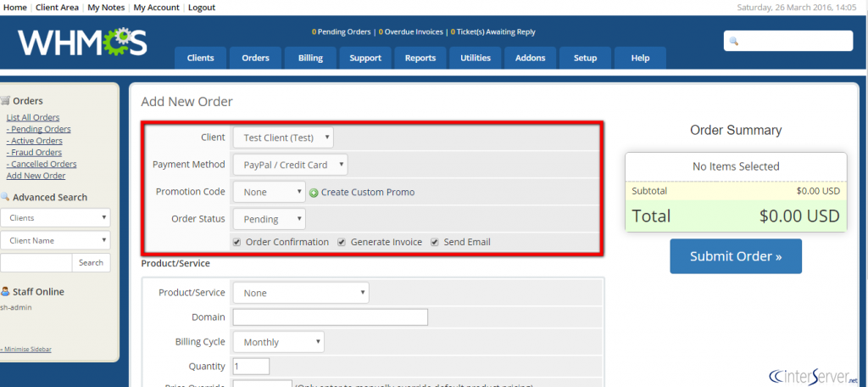Click the Pending Orders count in header
Viewport: 868px width, 387px height.
pyautogui.click(x=341, y=32)
